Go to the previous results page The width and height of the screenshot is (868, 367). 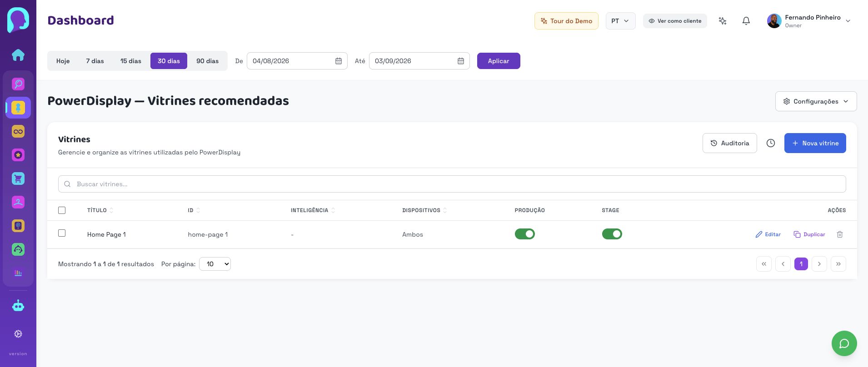coord(783,264)
